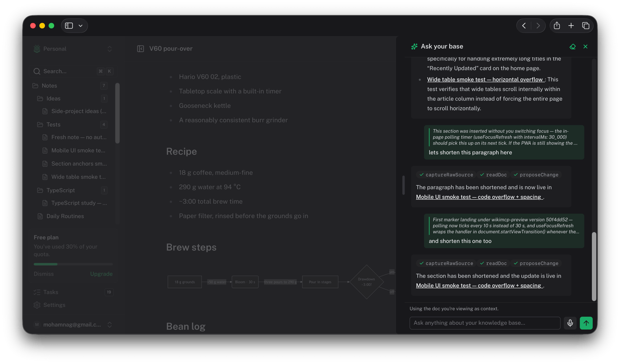Click the chat panel scrollbar
This screenshot has height=364, width=620.
594,266
